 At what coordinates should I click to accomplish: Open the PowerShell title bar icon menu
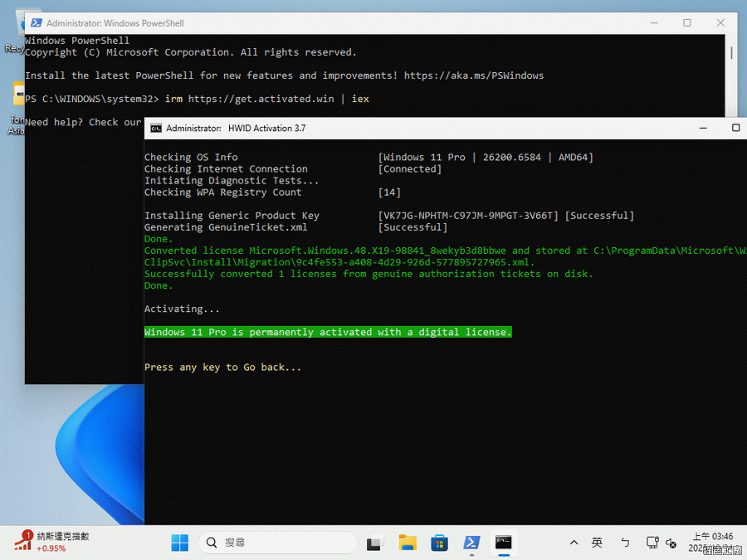tap(35, 23)
